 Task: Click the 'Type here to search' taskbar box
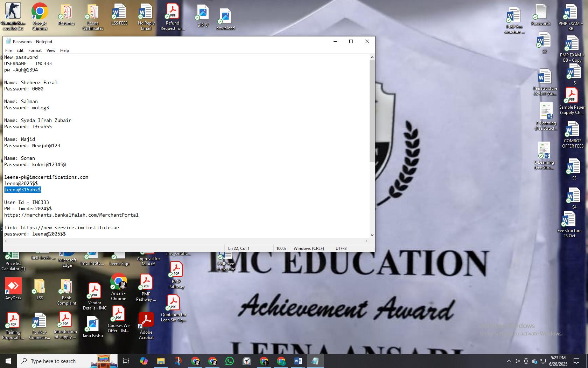(x=67, y=361)
